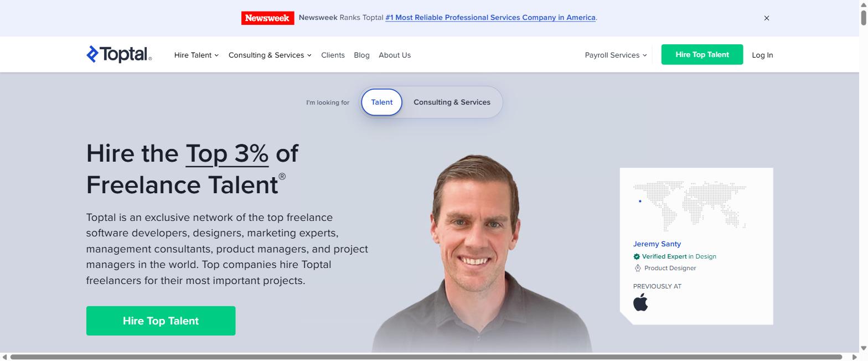
Task: Click the Newsweek red logo badge
Action: 267,18
